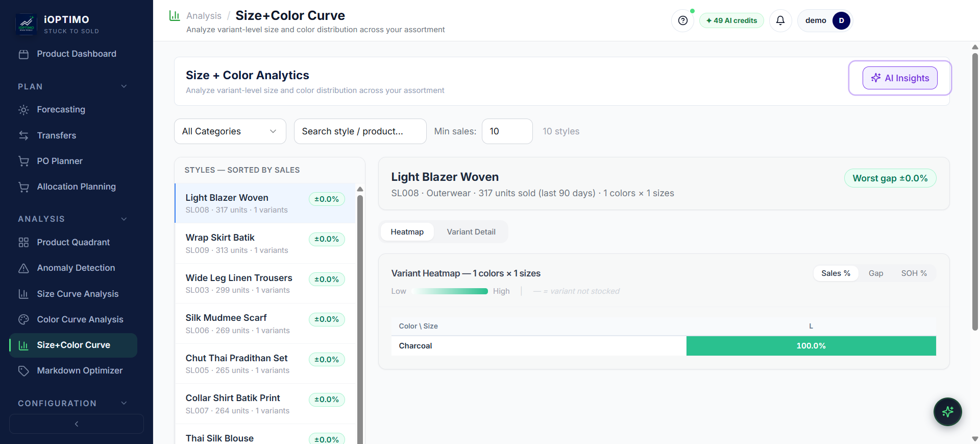Viewport: 980px width, 444px height.
Task: Switch heatmap metric to SOH %
Action: coord(914,273)
